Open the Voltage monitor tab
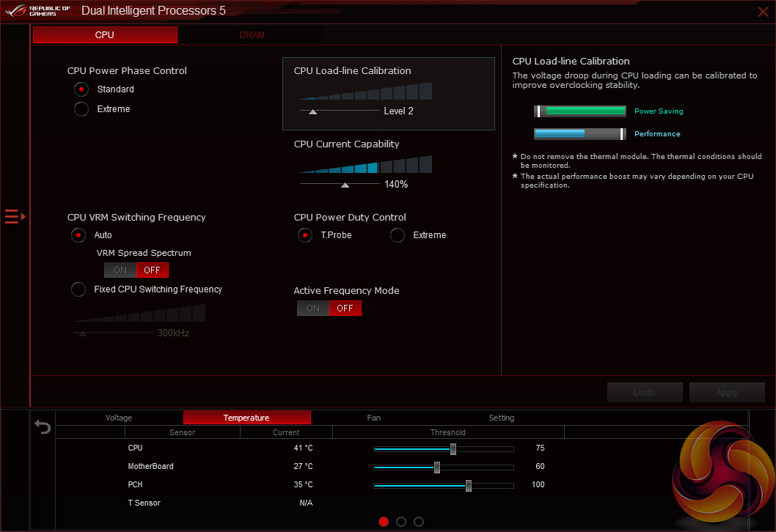The height and width of the screenshot is (532, 776). [x=119, y=418]
